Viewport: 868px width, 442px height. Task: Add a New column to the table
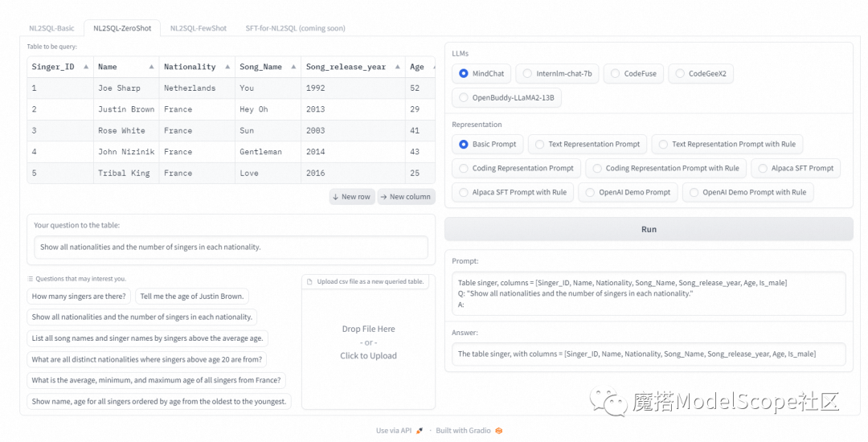[x=405, y=197]
